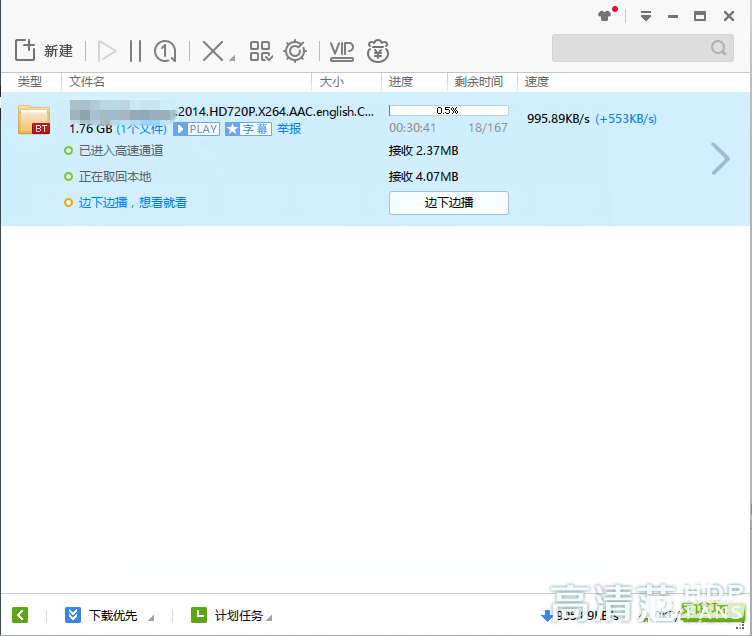Image resolution: width=752 pixels, height=636 pixels.
Task: Close the download manager window
Action: pyautogui.click(x=729, y=16)
